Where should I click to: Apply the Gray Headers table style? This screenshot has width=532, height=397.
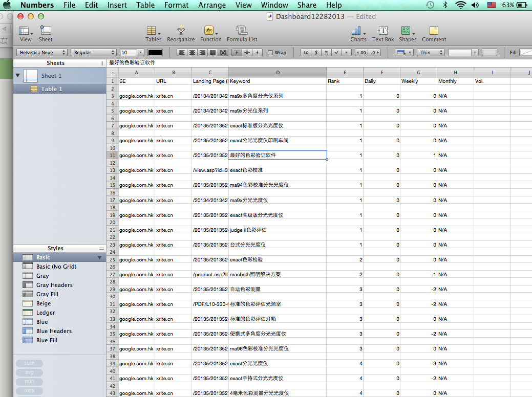coord(54,285)
